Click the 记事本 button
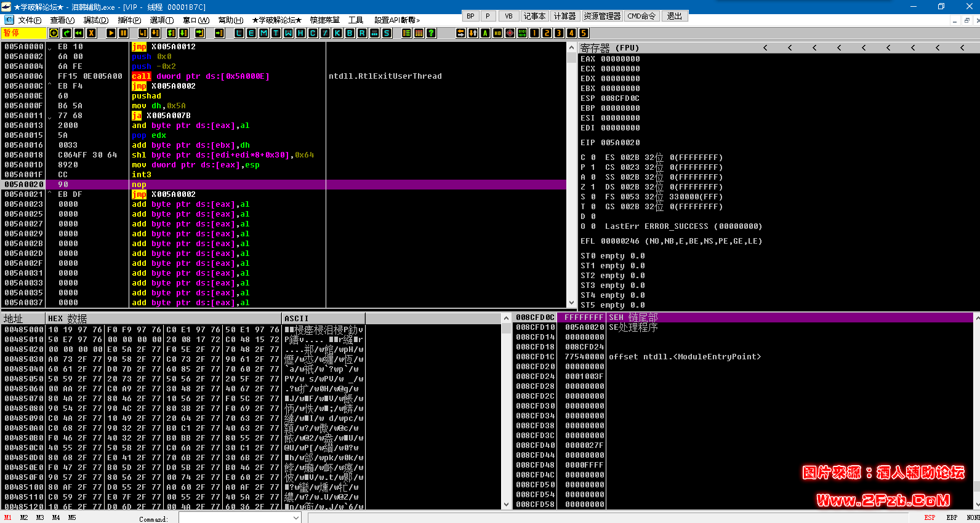The height and width of the screenshot is (523, 980). pyautogui.click(x=534, y=16)
